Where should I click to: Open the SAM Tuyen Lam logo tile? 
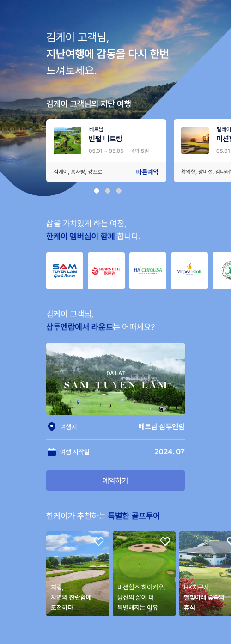pos(65,271)
